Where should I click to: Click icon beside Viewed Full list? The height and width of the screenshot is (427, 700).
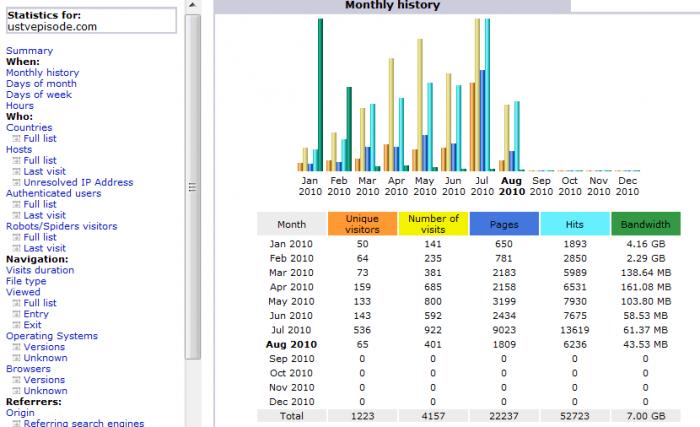pos(17,303)
